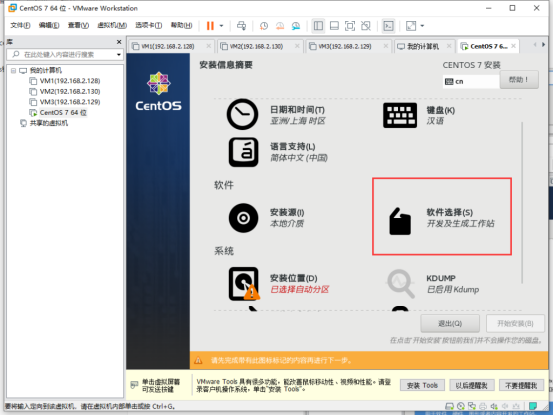This screenshot has height=416, width=553.
Task: Open the Virtual Machine (M) menu
Action: 112,25
